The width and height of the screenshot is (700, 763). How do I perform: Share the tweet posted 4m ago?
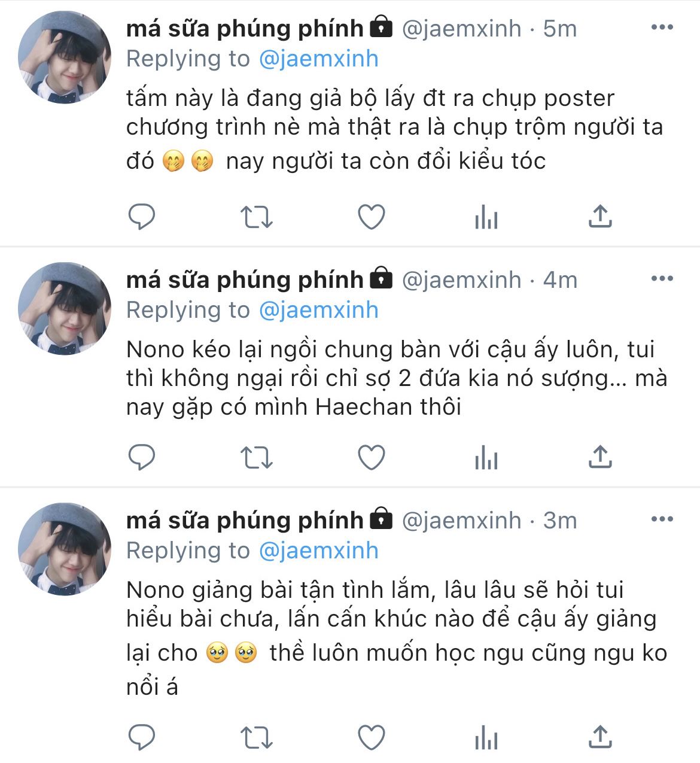[600, 457]
